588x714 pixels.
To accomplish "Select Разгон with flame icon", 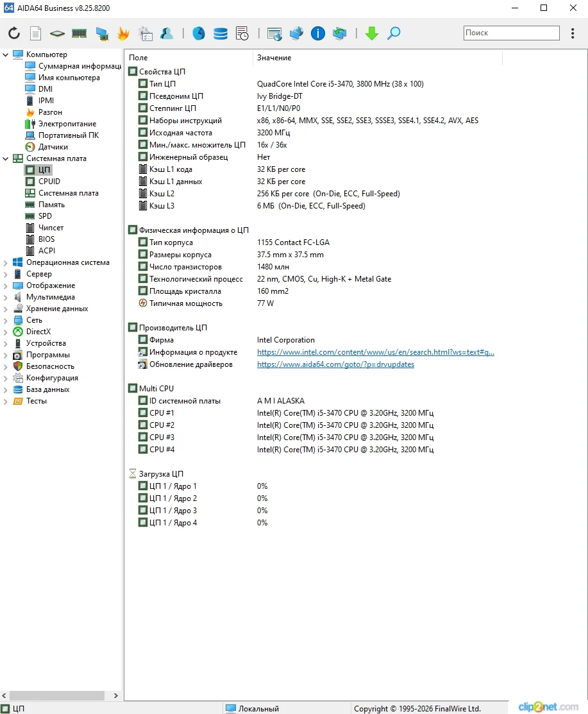I will [44, 112].
